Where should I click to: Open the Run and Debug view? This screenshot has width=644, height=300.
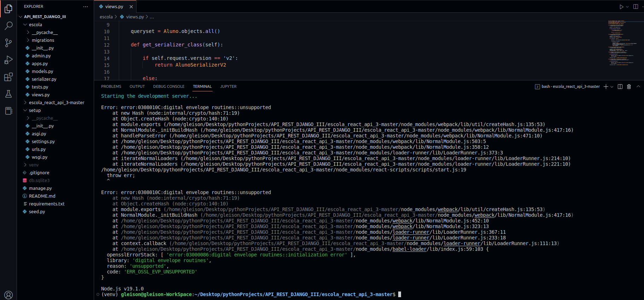[x=8, y=60]
